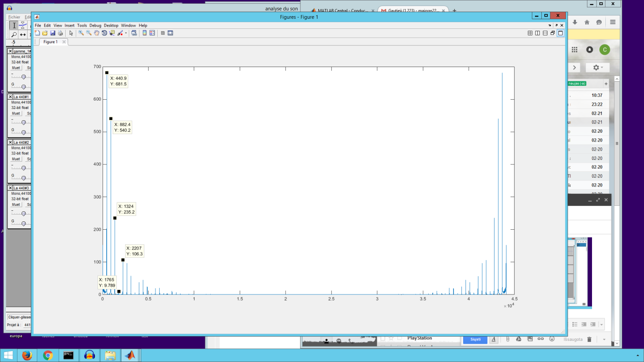
Task: Mute the La 440#3 track
Action: pyautogui.click(x=16, y=204)
